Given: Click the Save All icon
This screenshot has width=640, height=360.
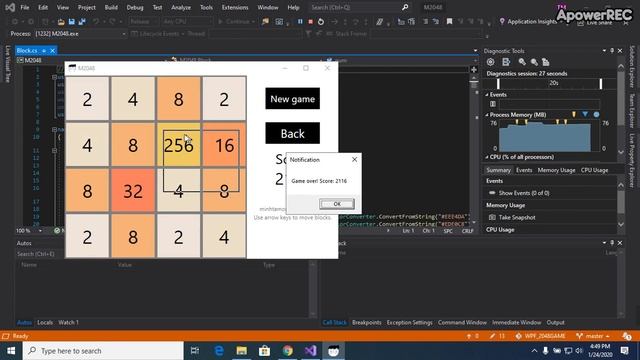Looking at the screenshot, I should pyautogui.click(x=82, y=22).
